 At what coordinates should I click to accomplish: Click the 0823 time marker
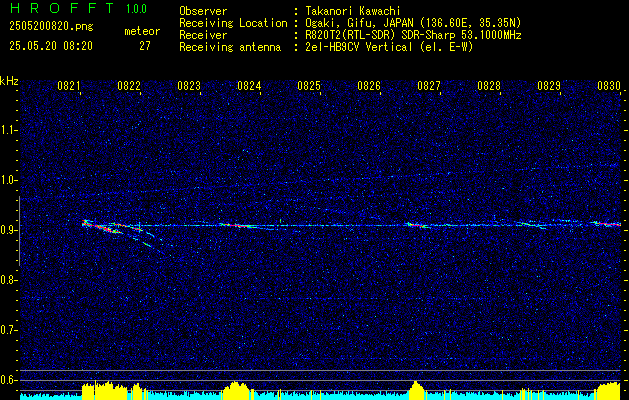[x=189, y=86]
